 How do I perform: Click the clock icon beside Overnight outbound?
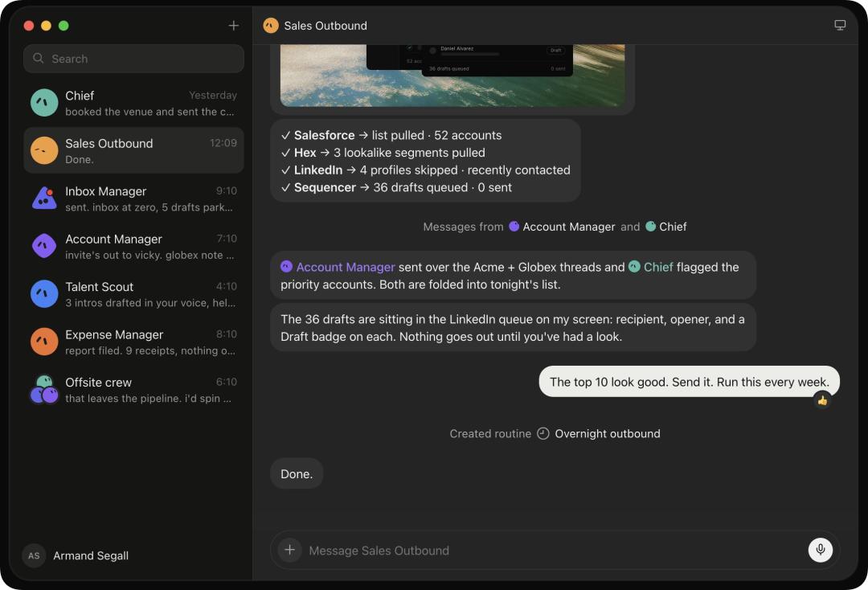tap(543, 433)
